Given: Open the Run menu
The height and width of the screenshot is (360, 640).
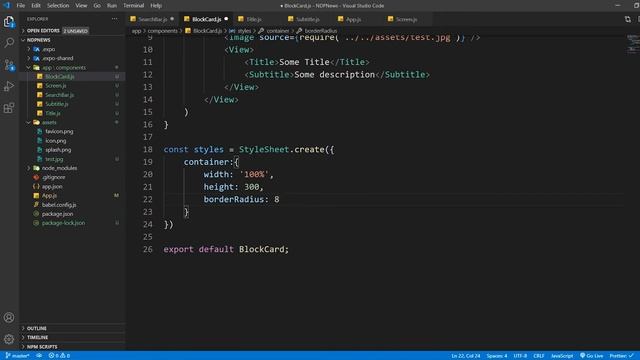Looking at the screenshot, I should click(112, 5).
